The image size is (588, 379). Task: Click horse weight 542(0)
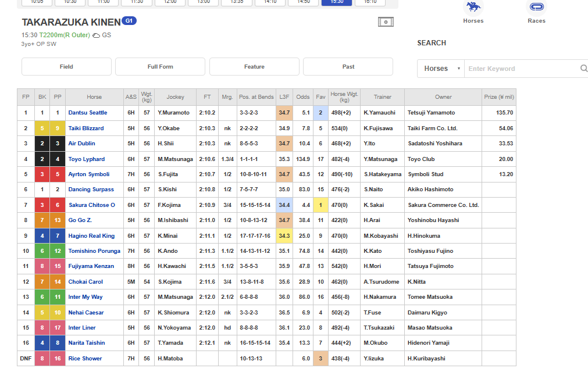(x=340, y=266)
